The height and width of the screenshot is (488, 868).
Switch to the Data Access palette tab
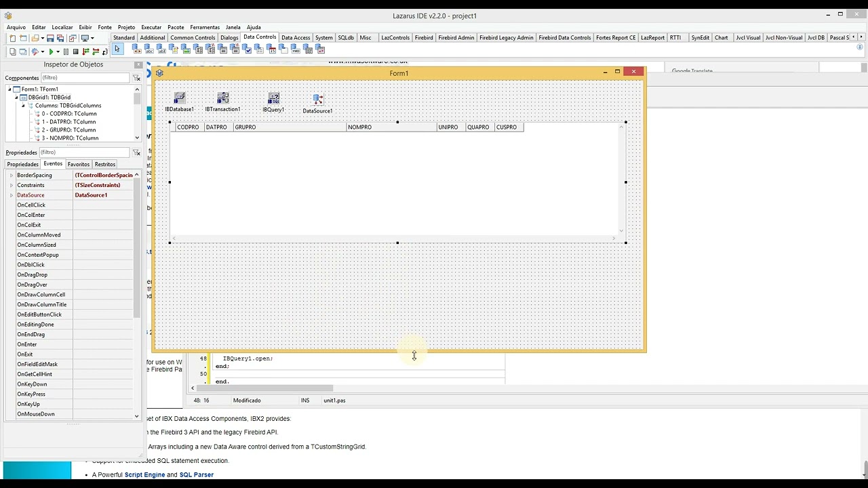pos(296,38)
